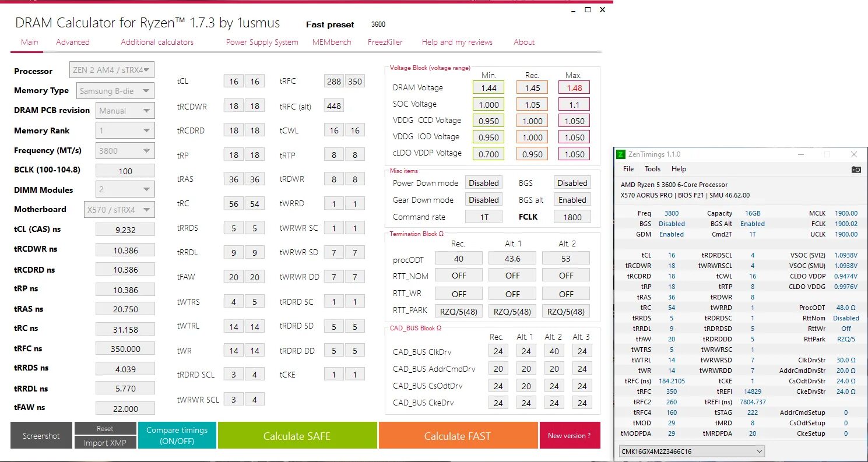Screen dimensions: 868x462
Task: Toggle Compare timings (ON/OFF)
Action: click(x=177, y=436)
